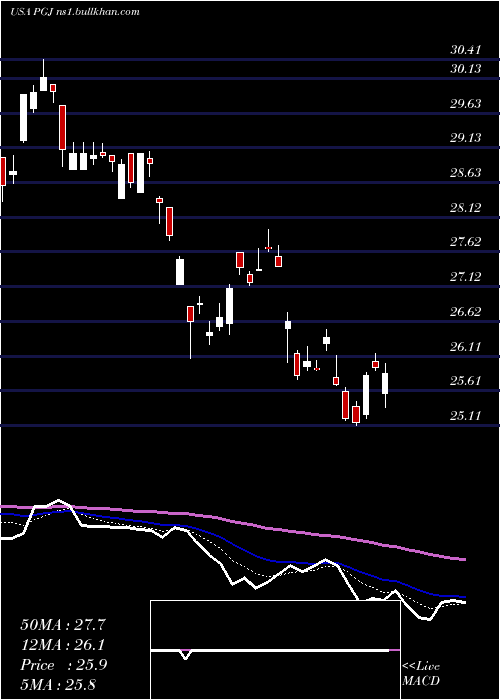Click the 27.62 price level label

coord(466,242)
